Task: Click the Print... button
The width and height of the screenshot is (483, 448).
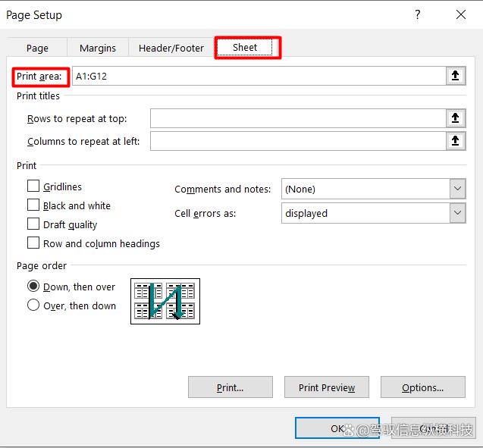Action: (x=231, y=387)
